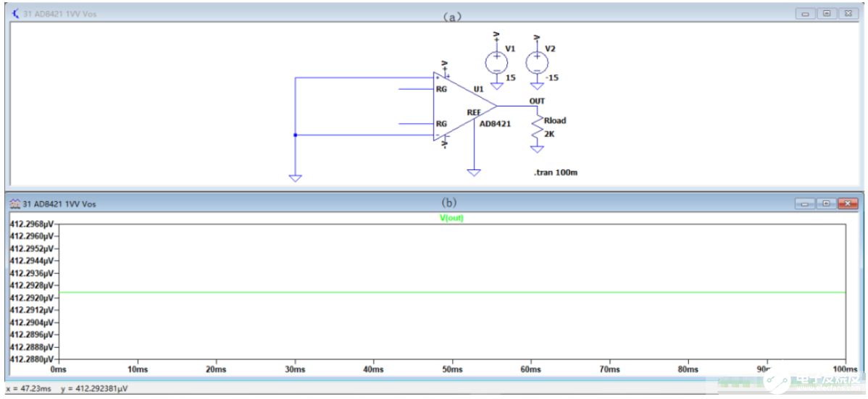Click the 412.2880µV bottom axis label
Viewport: 868px width, 399px height.
point(32,359)
